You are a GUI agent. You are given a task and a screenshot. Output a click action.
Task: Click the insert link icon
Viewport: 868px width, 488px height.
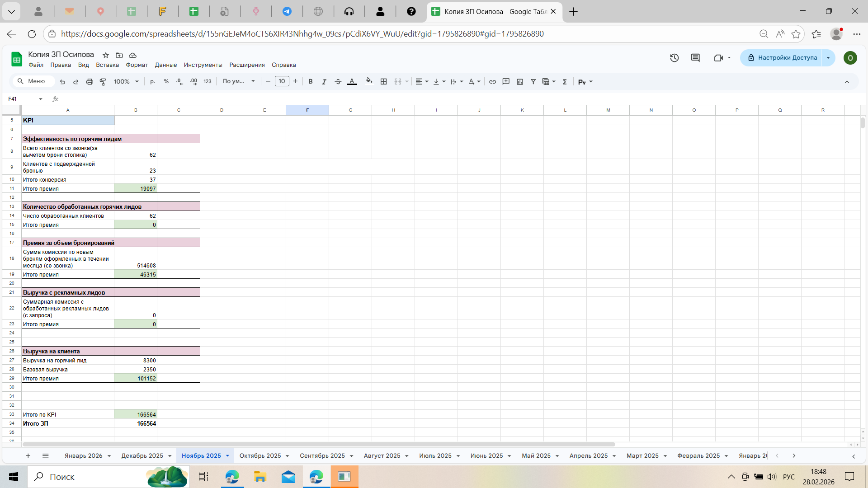(x=492, y=82)
